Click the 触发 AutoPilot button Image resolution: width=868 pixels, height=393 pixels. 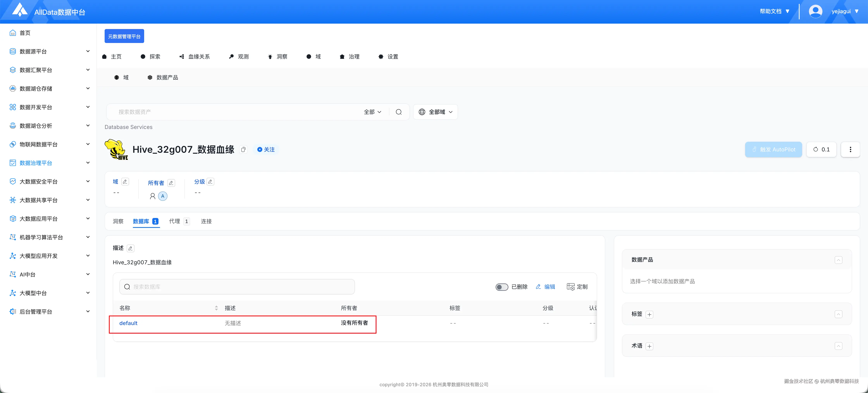tap(773, 149)
